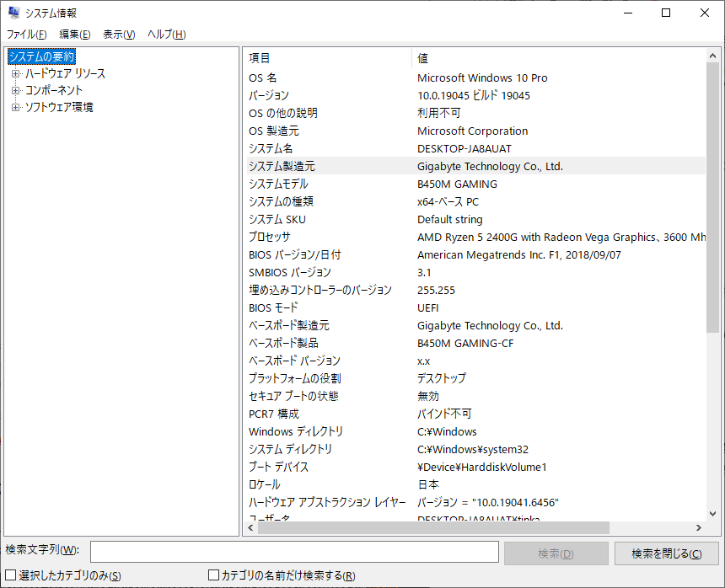The width and height of the screenshot is (725, 588).
Task: Select the ベースボード製造元 row
Action: pos(476,326)
